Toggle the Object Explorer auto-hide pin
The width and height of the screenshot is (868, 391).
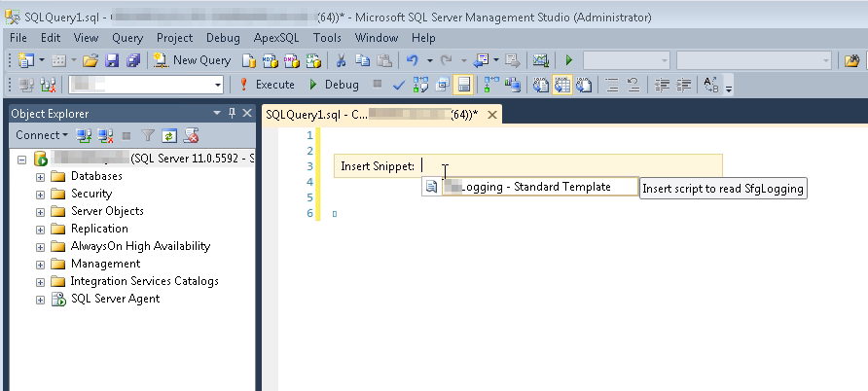[x=232, y=113]
